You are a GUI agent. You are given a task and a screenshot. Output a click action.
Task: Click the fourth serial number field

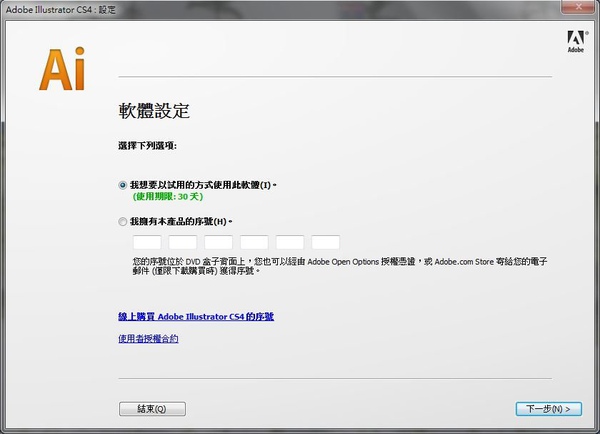[x=254, y=242]
